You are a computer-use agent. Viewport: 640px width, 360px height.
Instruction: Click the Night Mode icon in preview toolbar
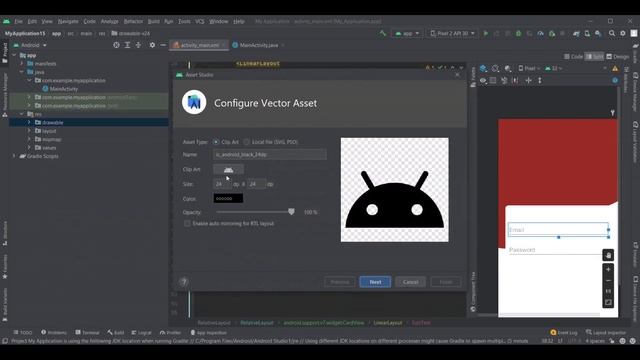click(x=507, y=68)
